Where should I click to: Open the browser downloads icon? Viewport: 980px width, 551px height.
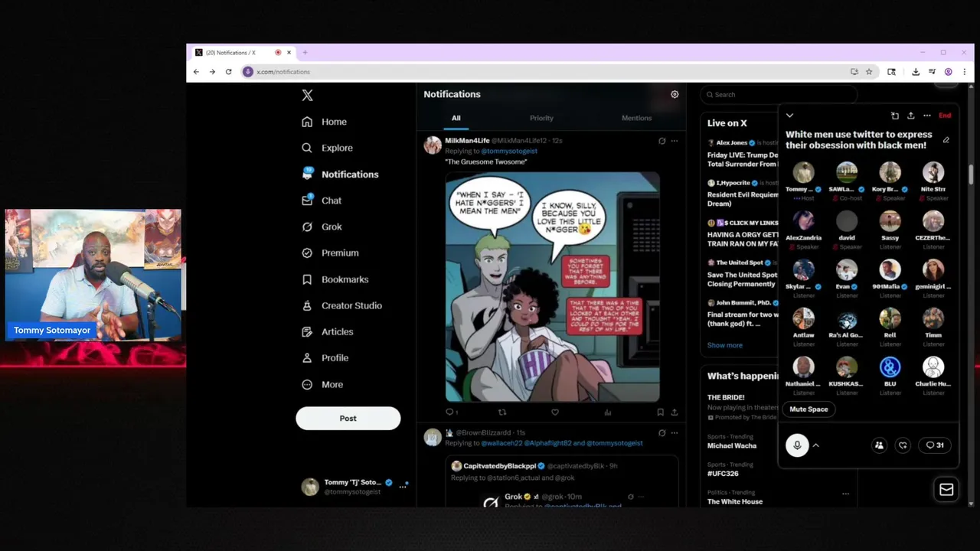pyautogui.click(x=916, y=72)
